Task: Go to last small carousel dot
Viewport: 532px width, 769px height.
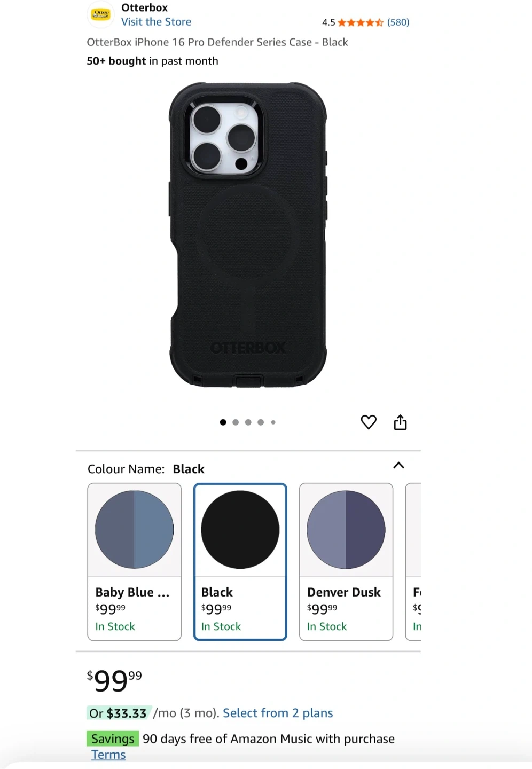Action: point(273,422)
